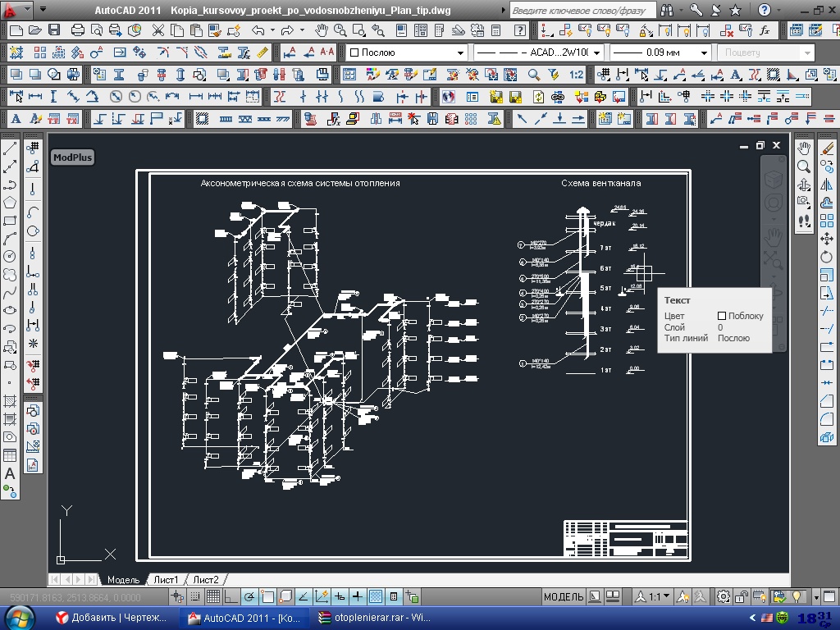Click the keyword search input field
840x630 pixels.
click(x=582, y=10)
